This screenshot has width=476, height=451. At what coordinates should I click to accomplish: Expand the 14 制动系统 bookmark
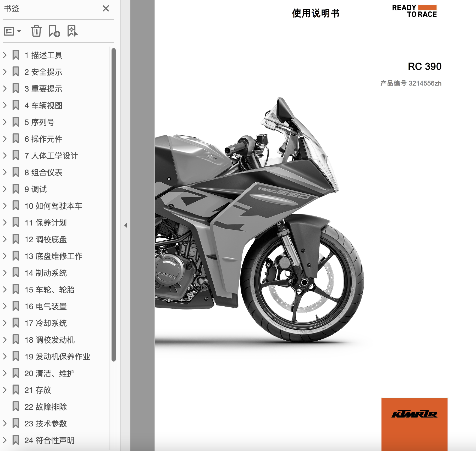(x=5, y=273)
